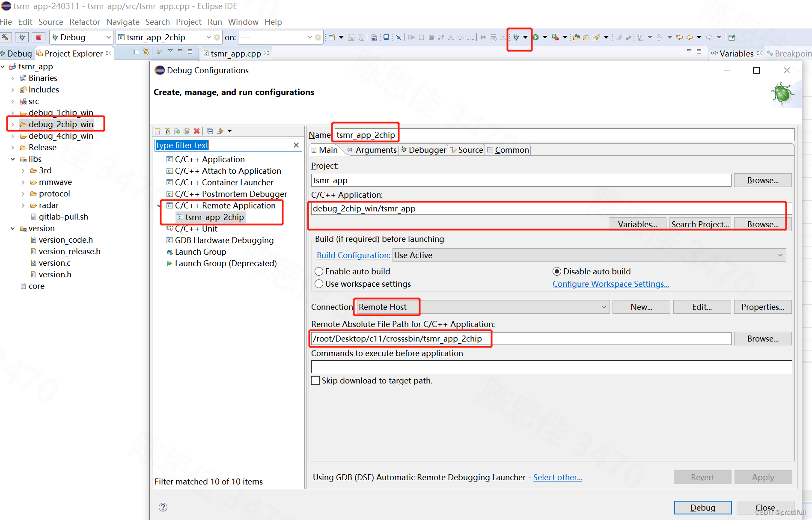Click New launch configuration icon in dialog toolbar
The image size is (812, 520).
click(158, 131)
